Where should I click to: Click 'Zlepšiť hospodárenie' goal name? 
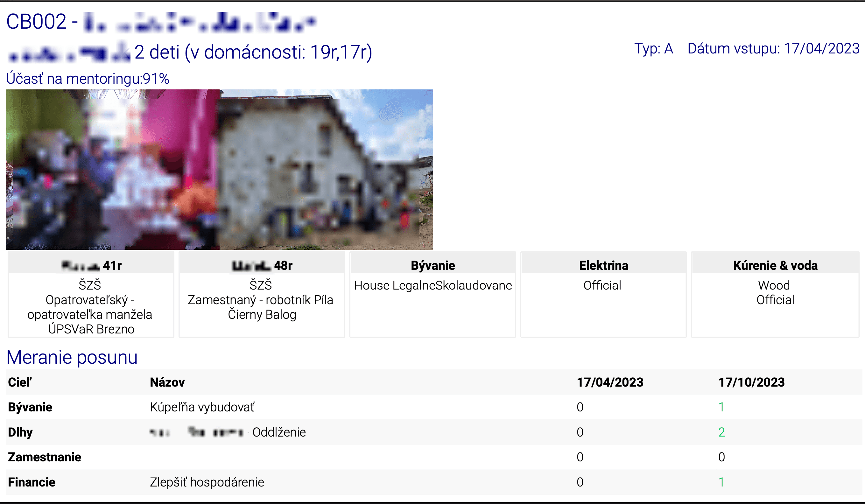pyautogui.click(x=207, y=482)
